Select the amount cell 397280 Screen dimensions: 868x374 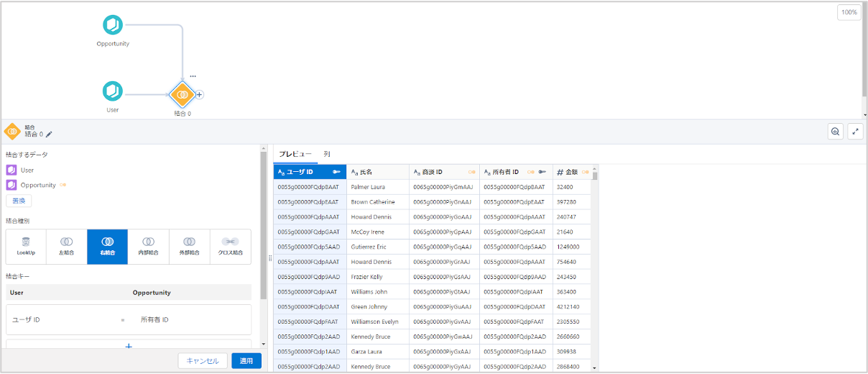(571, 202)
